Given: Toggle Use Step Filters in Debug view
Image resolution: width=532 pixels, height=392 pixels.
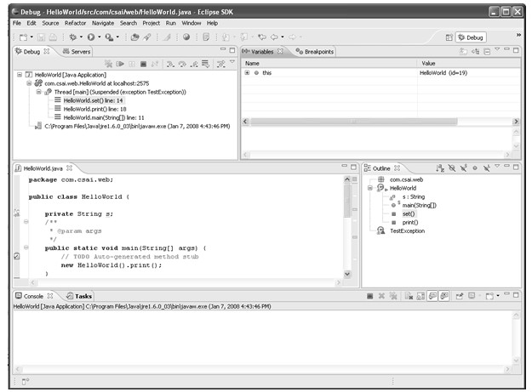Looking at the screenshot, I should [220, 64].
